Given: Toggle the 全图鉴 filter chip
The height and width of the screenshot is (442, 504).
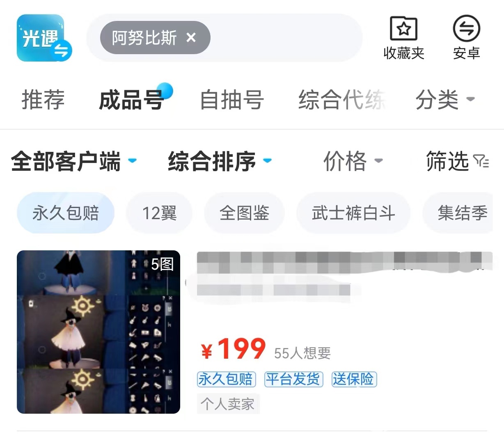Looking at the screenshot, I should 244,213.
